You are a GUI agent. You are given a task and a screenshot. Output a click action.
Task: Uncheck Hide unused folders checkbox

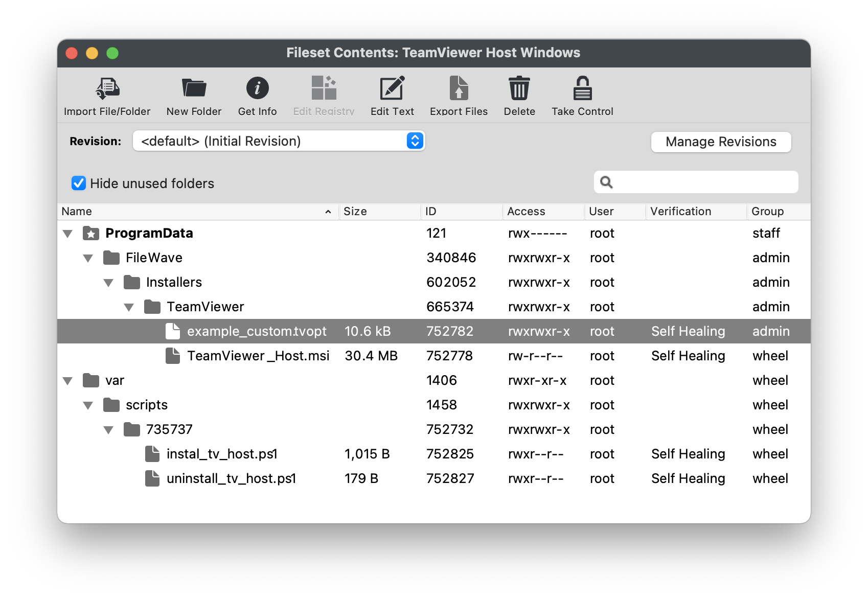coord(79,183)
